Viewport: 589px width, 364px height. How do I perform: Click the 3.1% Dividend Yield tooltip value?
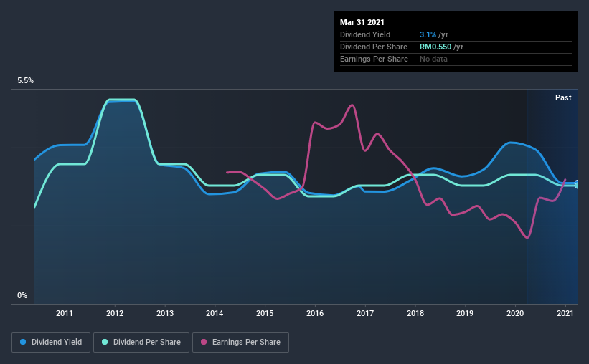428,34
